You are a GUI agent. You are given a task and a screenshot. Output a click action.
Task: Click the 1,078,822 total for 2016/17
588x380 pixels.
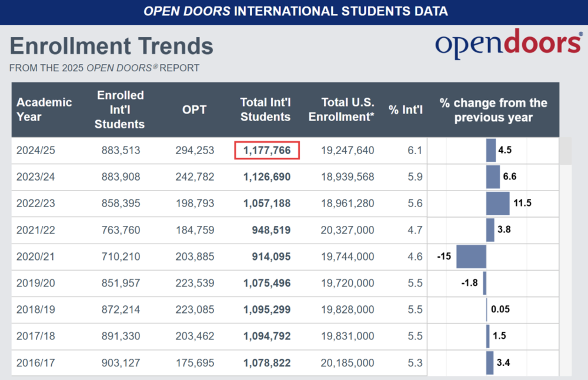(267, 363)
